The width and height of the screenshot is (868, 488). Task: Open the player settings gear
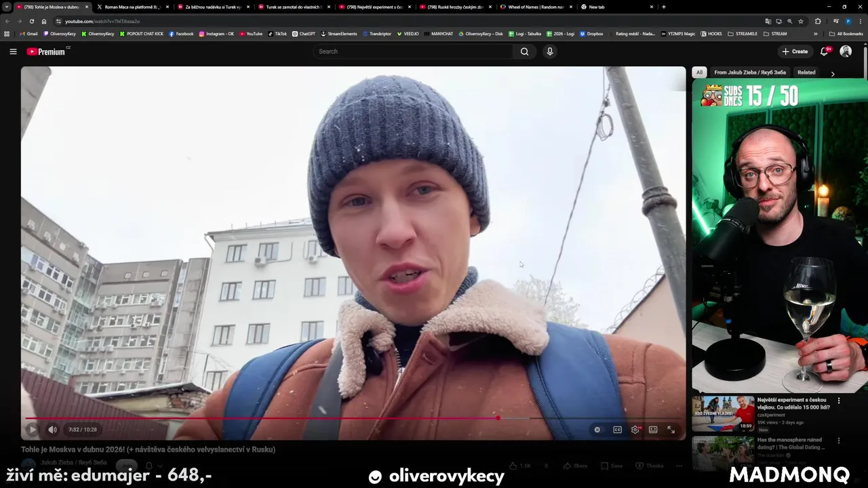click(635, 430)
